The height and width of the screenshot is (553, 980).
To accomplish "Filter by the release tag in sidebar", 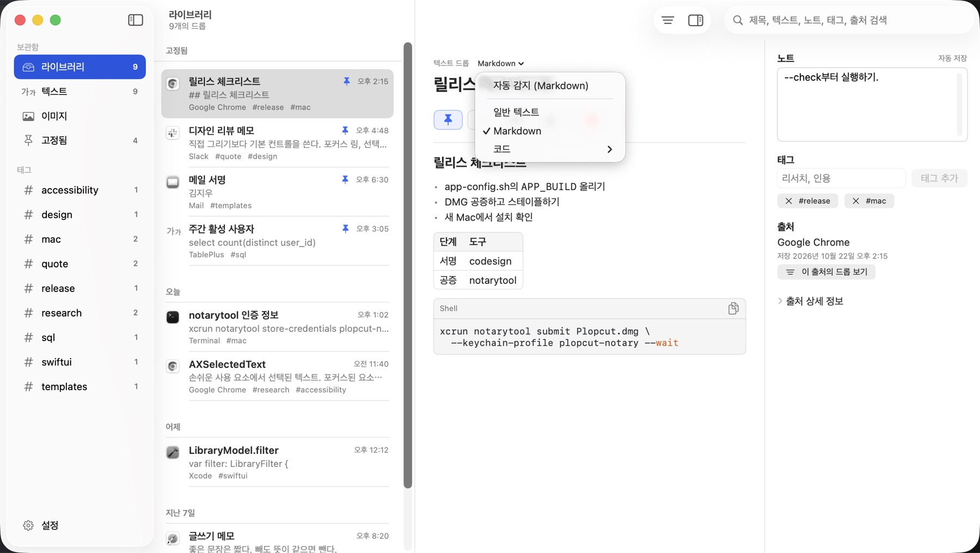I will [x=80, y=288].
